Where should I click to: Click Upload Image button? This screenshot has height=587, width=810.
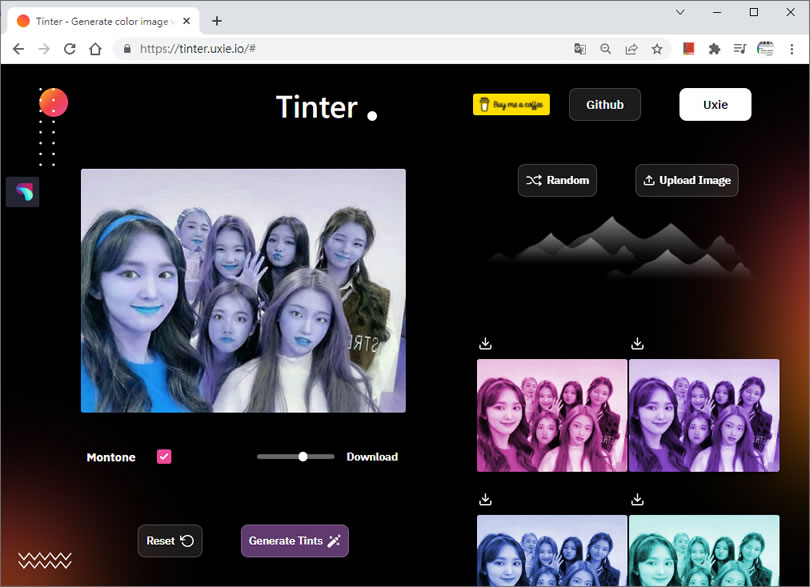687,180
